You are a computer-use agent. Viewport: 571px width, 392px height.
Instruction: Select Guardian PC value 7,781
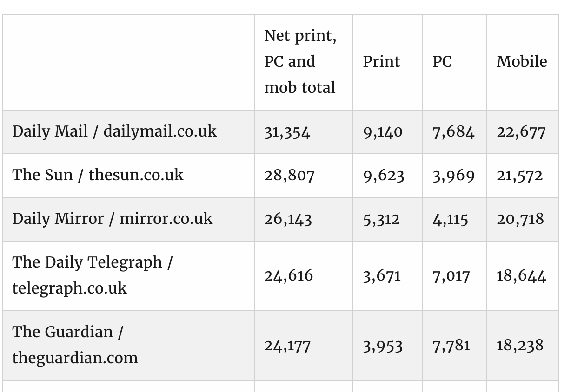pos(451,346)
